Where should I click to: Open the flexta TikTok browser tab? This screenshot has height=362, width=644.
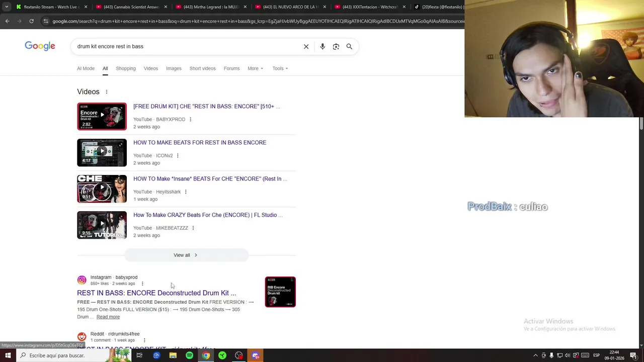point(438,7)
